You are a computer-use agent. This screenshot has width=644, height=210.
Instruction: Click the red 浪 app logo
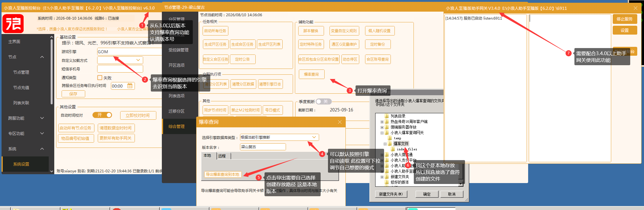[x=13, y=24]
